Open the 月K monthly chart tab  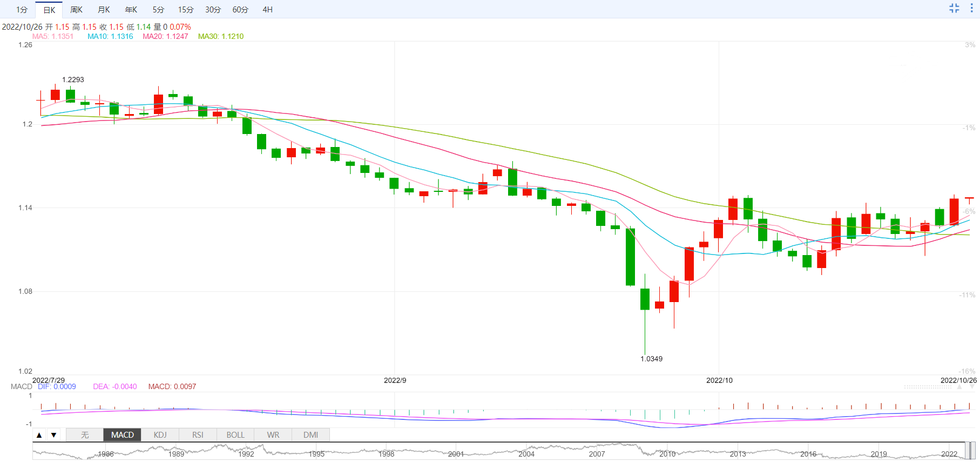click(x=104, y=10)
